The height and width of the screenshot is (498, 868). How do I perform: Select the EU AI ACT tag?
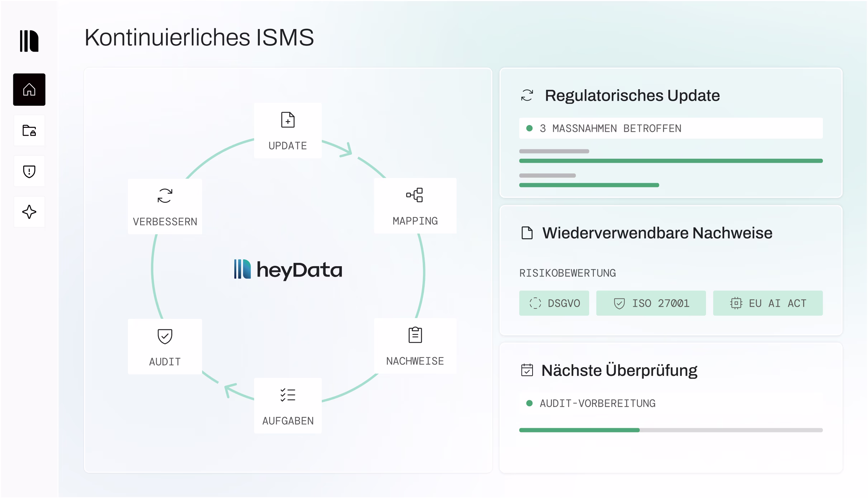(x=768, y=303)
